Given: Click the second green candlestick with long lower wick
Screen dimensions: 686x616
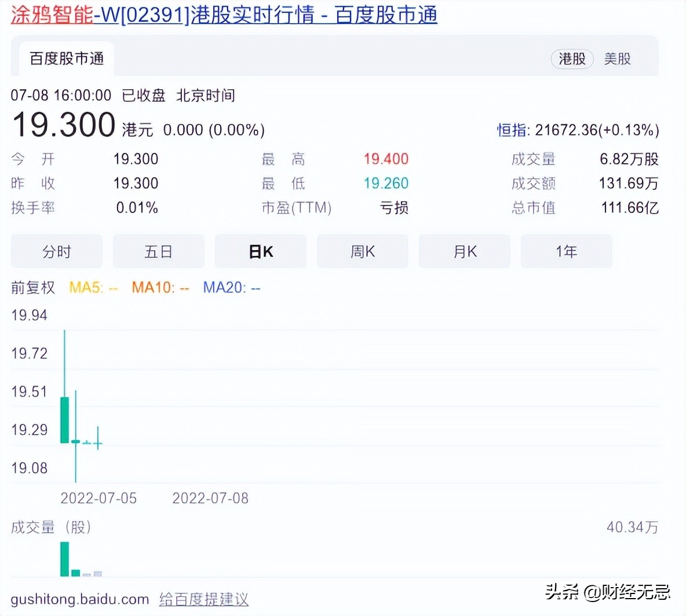Looking at the screenshot, I should pos(76,437).
